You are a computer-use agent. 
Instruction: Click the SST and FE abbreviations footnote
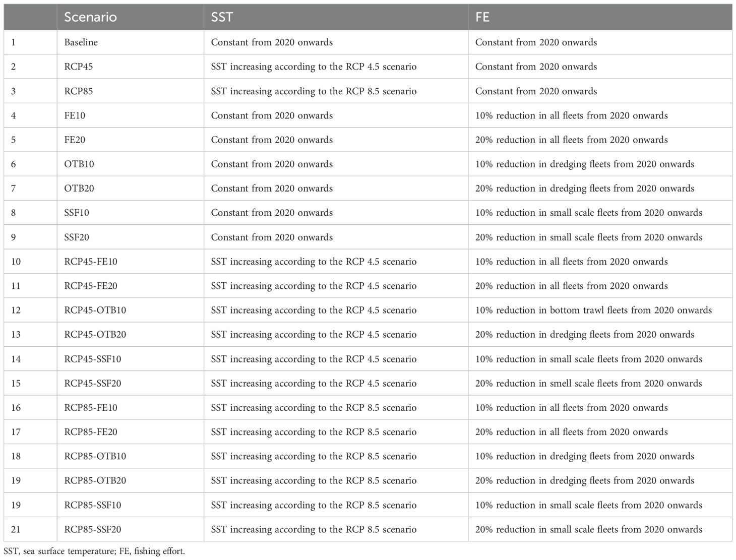click(x=94, y=551)
